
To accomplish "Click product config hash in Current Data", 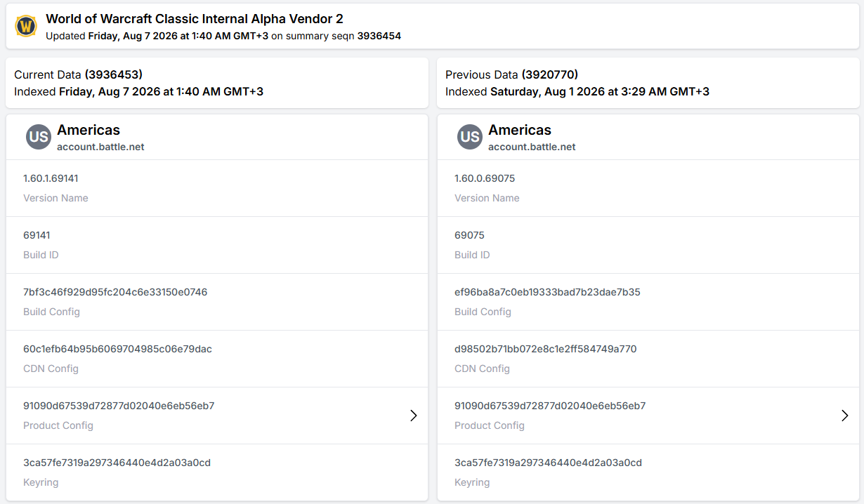I will coord(119,406).
